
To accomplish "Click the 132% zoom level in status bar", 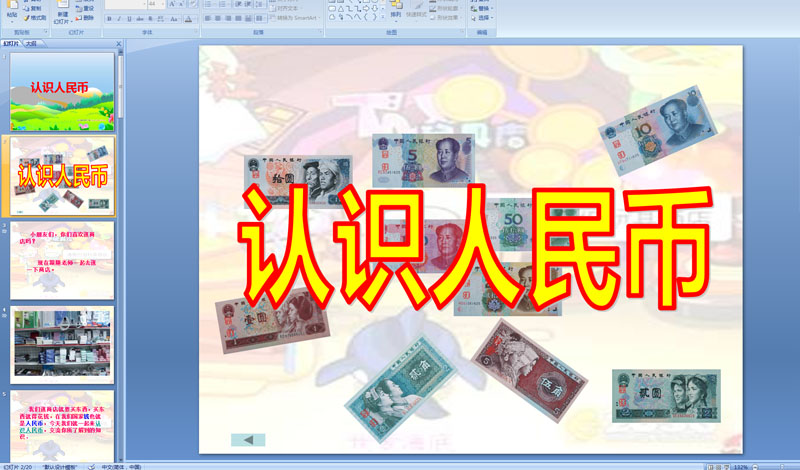I will 741,467.
